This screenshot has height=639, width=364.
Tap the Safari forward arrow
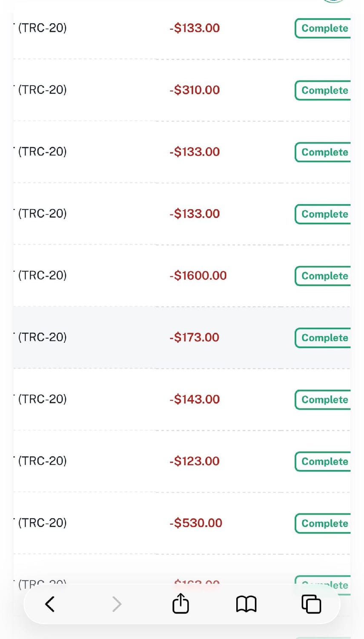(x=117, y=604)
